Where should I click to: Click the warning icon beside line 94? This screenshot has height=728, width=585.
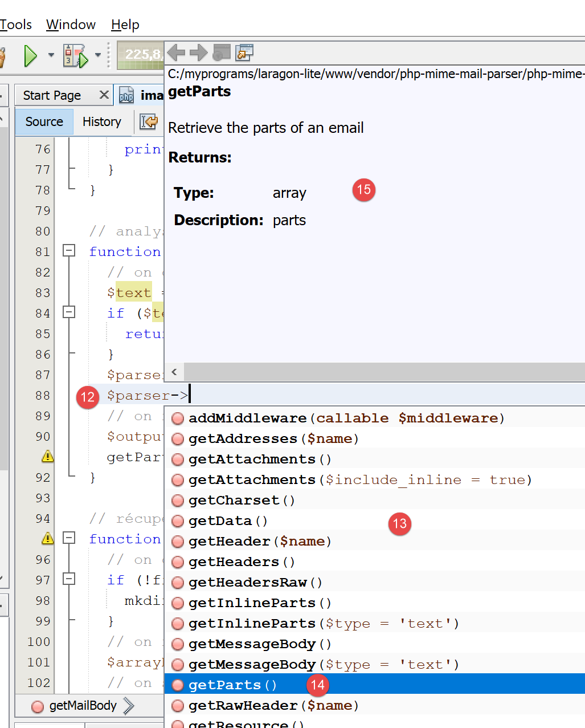pos(48,538)
